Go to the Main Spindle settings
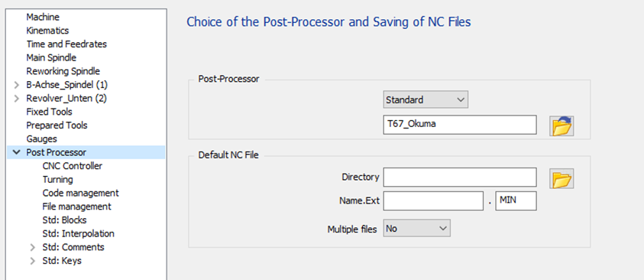Image resolution: width=644 pixels, height=280 pixels. click(x=51, y=57)
